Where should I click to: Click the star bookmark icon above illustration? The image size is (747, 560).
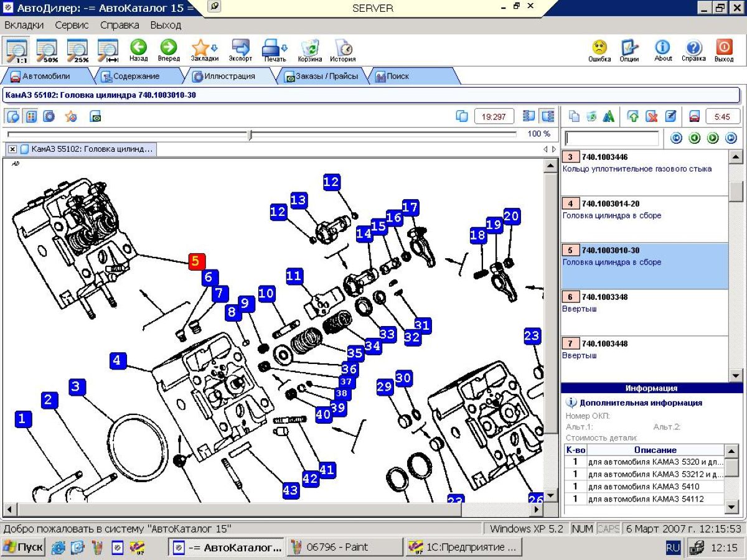[x=71, y=116]
